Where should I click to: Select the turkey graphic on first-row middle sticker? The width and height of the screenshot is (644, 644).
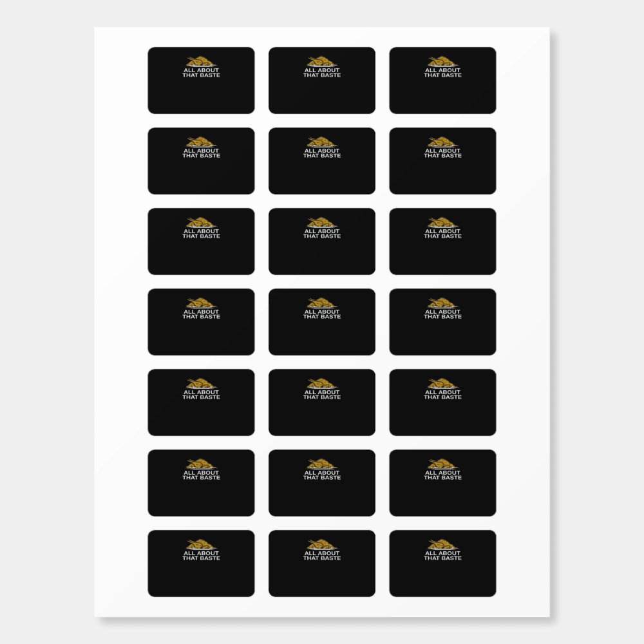(x=321, y=61)
